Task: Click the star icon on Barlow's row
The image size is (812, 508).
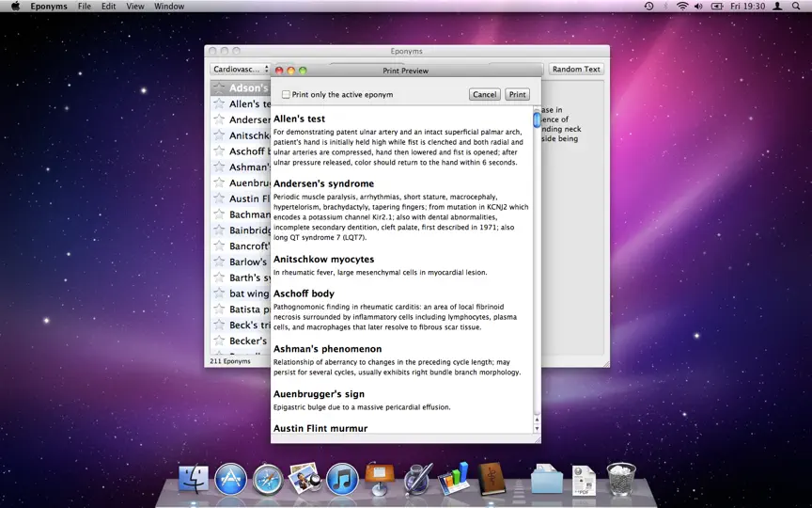Action: (x=220, y=262)
